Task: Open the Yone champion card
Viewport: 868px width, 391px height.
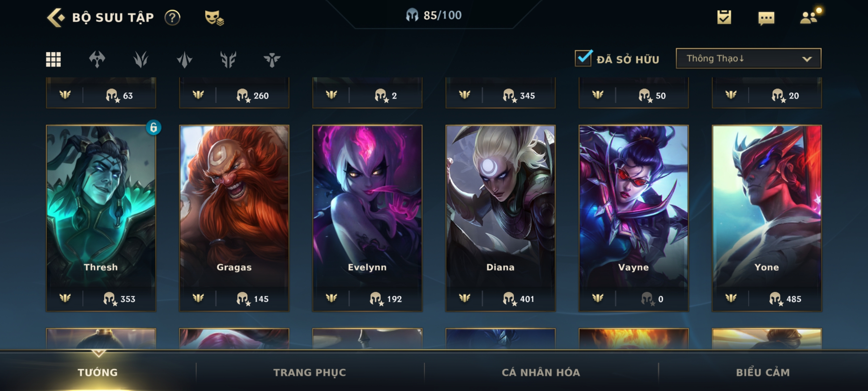Action: pyautogui.click(x=767, y=218)
